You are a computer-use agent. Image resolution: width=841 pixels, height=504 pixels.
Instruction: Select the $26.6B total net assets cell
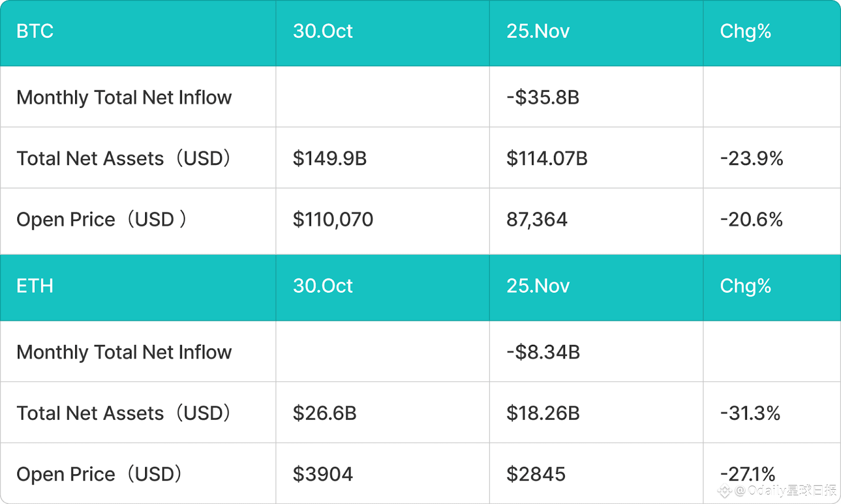tap(324, 414)
